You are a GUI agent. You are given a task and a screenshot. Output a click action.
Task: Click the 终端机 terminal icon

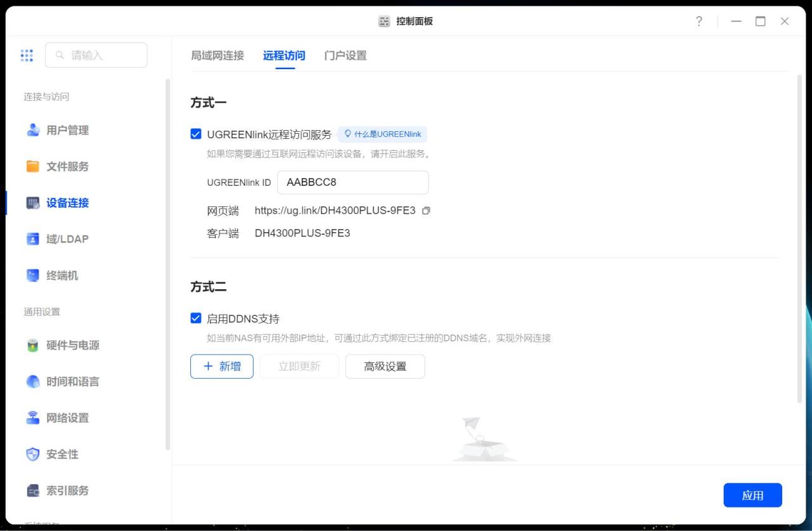click(x=33, y=275)
